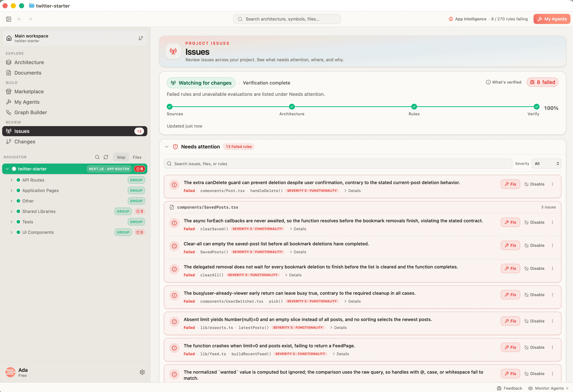This screenshot has height=392, width=573.
Task: Click the 8 failed badge button
Action: (x=542, y=82)
